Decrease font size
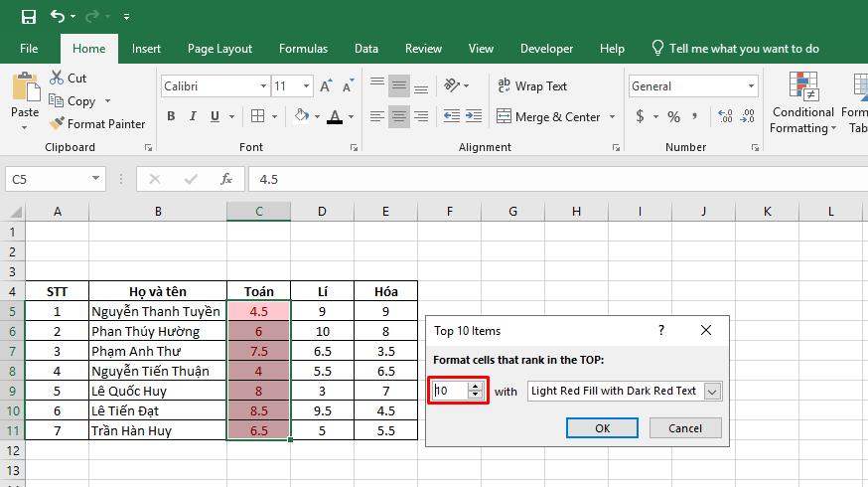Screen dimensions: 868x487 (x=348, y=85)
